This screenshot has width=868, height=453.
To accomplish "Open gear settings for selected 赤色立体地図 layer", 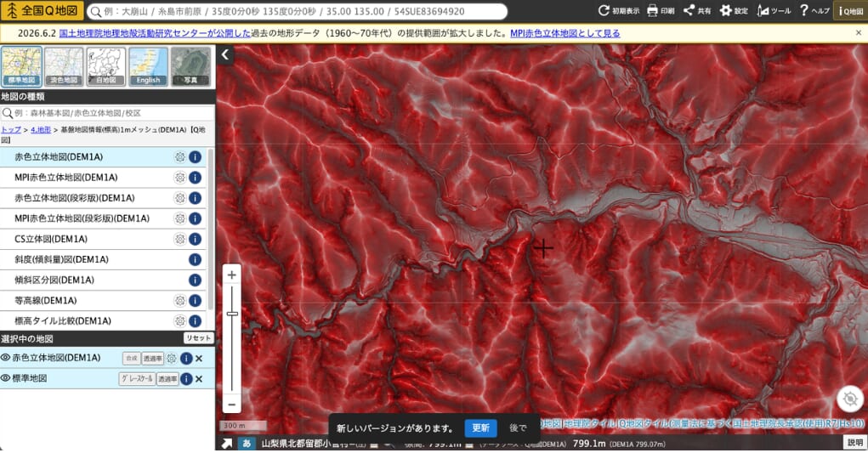I will coord(172,359).
